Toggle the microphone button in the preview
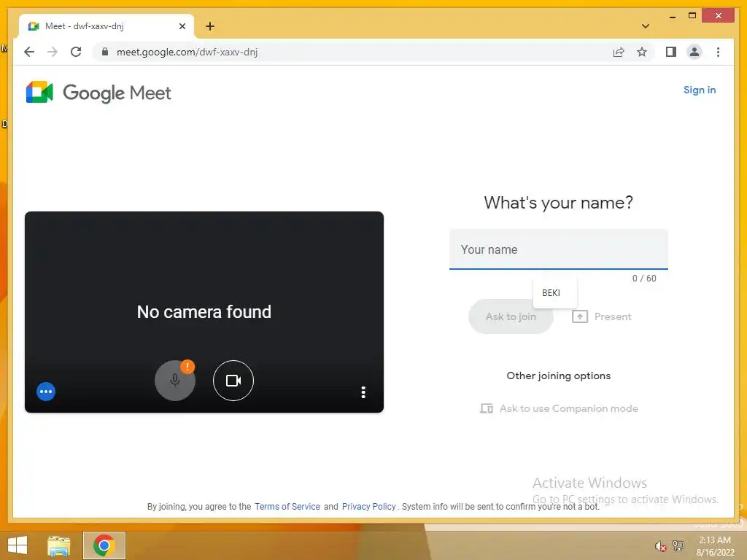Screen dimensions: 747x560 [175, 381]
